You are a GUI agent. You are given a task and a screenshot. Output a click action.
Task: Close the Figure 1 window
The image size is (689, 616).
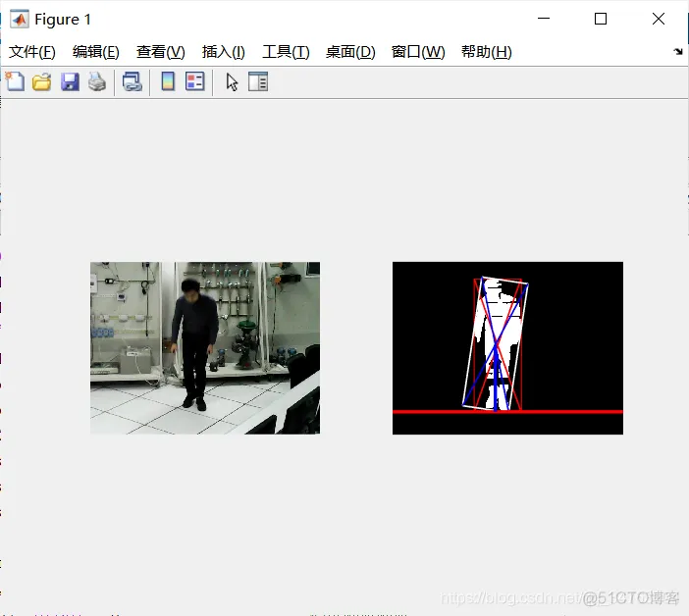point(659,19)
